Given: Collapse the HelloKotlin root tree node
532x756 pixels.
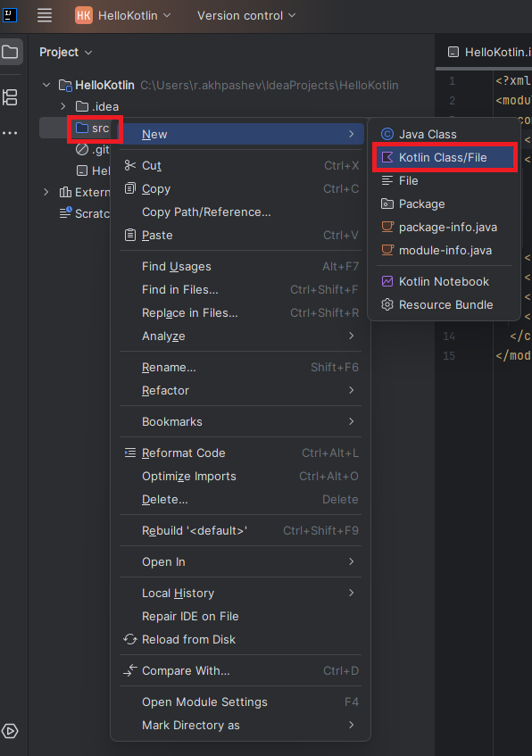Looking at the screenshot, I should click(46, 85).
